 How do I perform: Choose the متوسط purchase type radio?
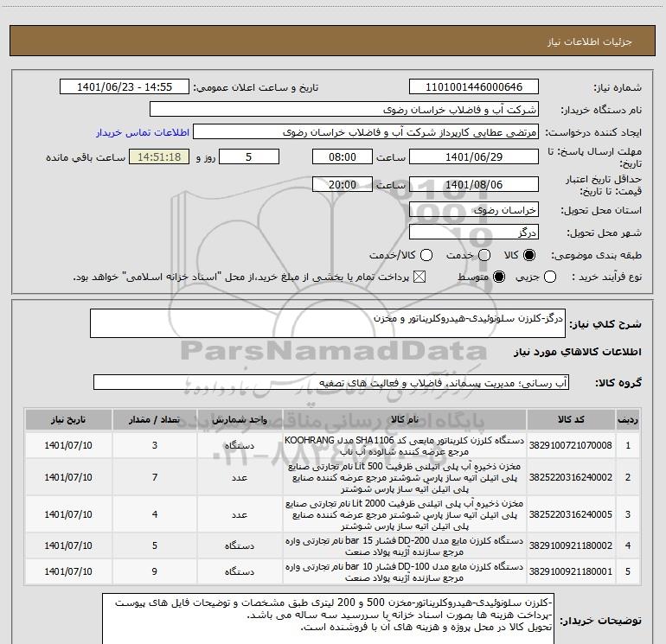(499, 277)
